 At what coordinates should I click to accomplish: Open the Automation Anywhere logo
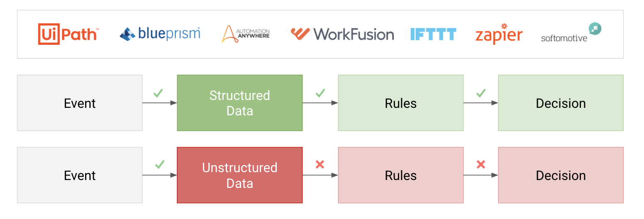click(246, 34)
